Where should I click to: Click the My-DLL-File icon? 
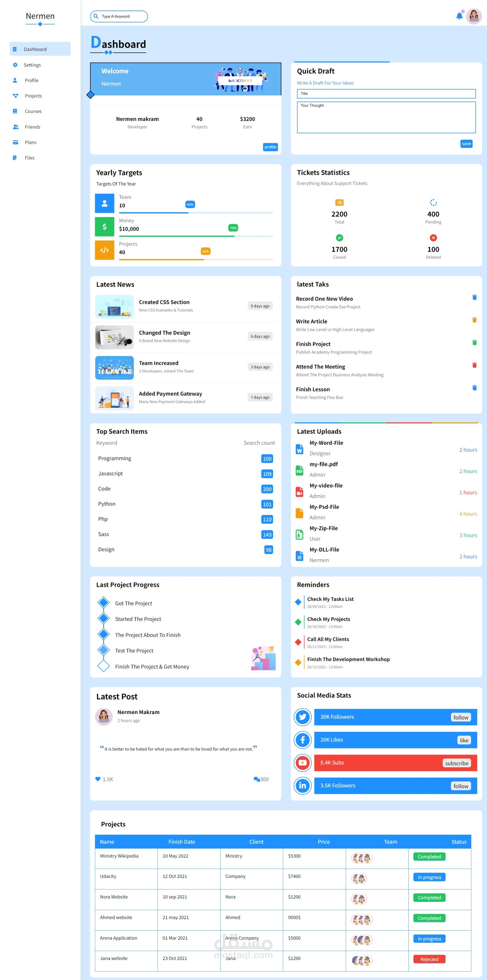click(x=300, y=556)
